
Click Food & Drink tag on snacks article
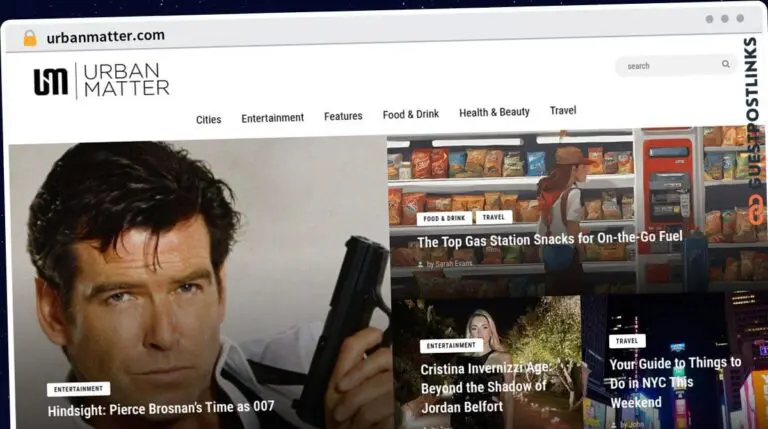[x=444, y=218]
